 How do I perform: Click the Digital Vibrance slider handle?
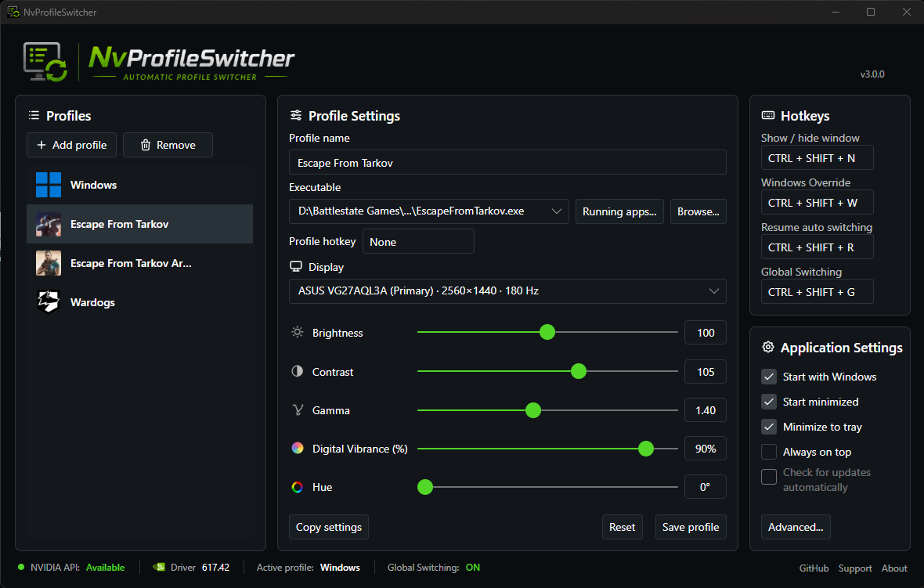click(x=646, y=449)
